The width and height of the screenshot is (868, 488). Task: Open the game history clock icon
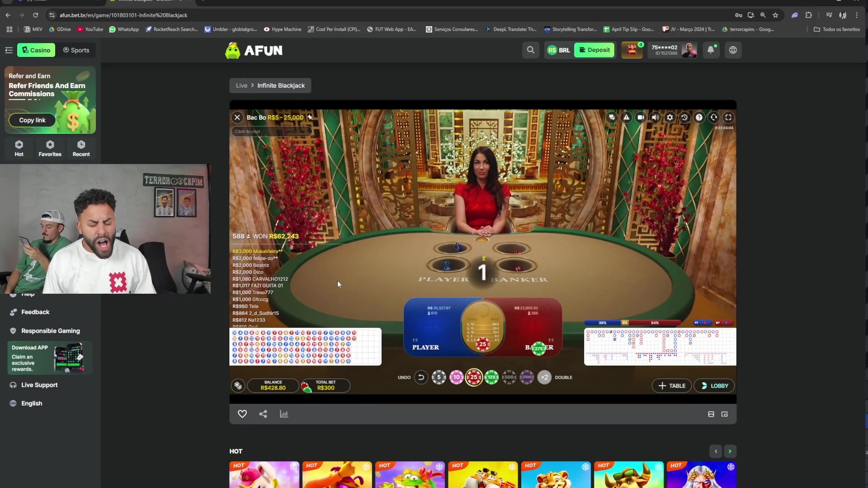point(684,117)
